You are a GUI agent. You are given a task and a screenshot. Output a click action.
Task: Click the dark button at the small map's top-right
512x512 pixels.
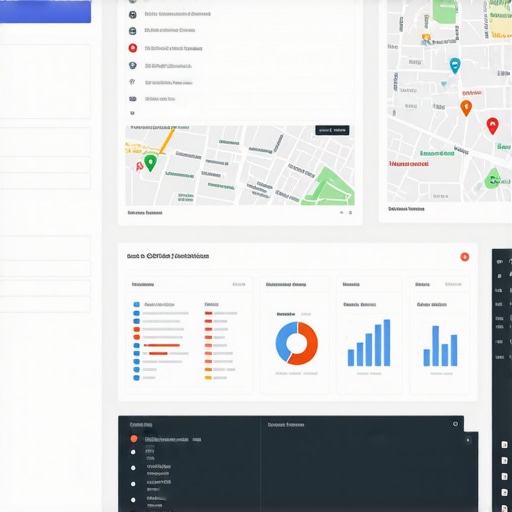332,130
